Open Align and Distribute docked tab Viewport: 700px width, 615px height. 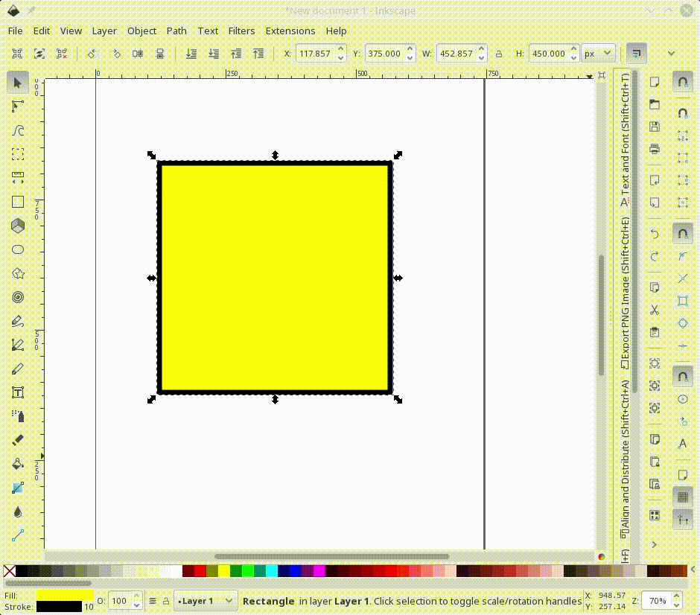625,459
